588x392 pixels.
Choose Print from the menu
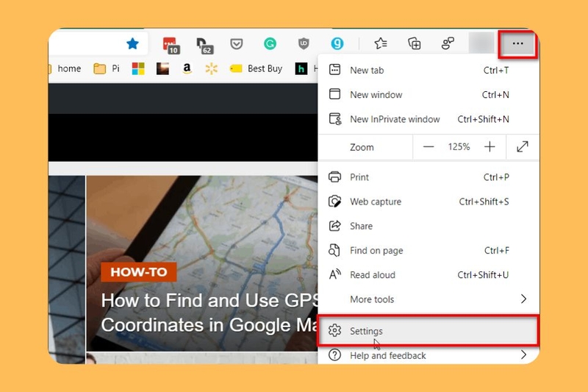(429, 177)
